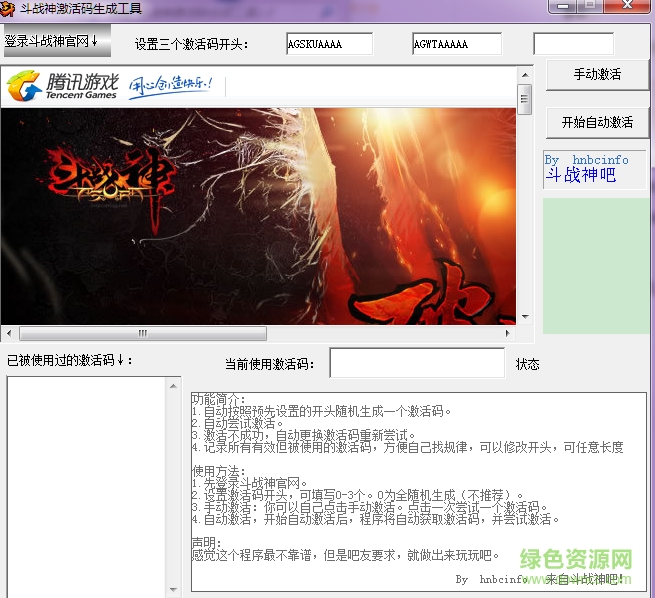Click the 斗战神吧 author label
This screenshot has height=598, width=655.
coord(594,170)
